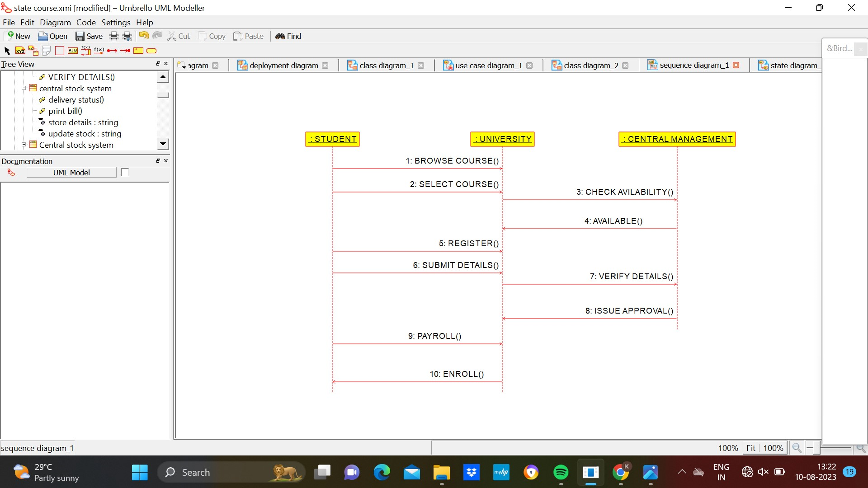Select the red Box tool

60,51
